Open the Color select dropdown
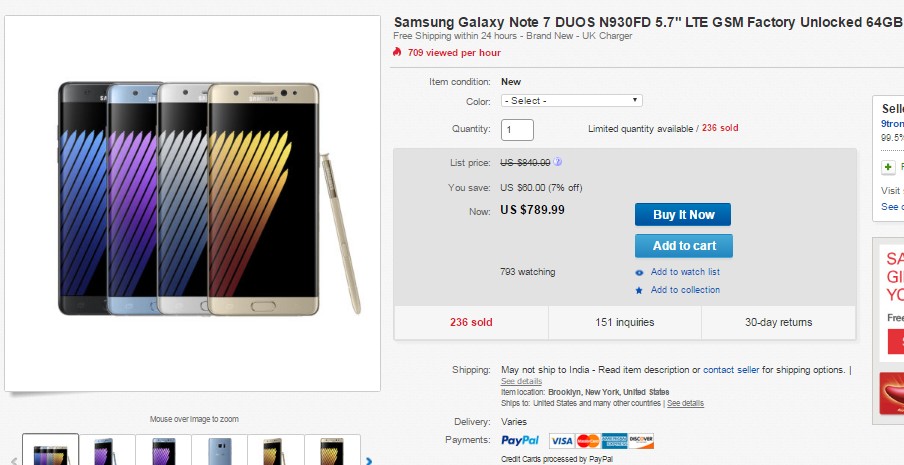Screen dimensions: 904x465 coord(571,101)
